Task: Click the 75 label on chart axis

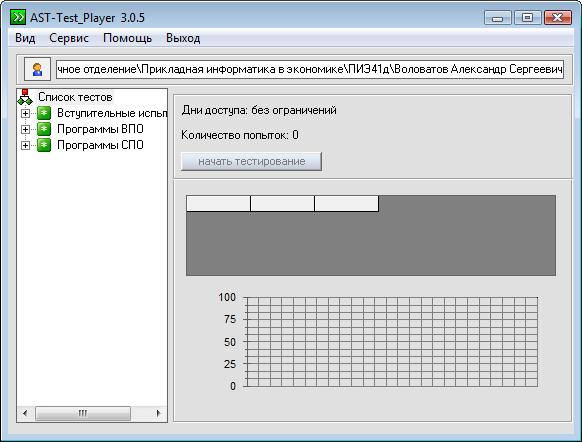Action: [x=230, y=319]
